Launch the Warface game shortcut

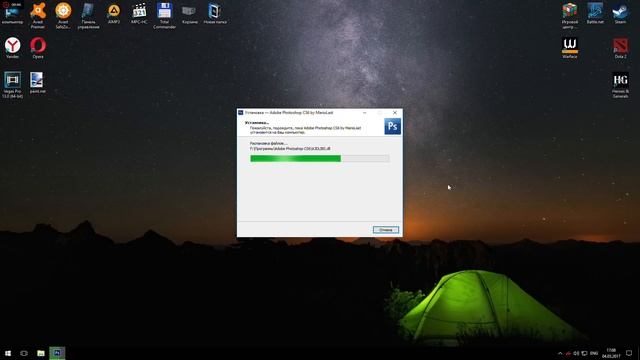[570, 47]
